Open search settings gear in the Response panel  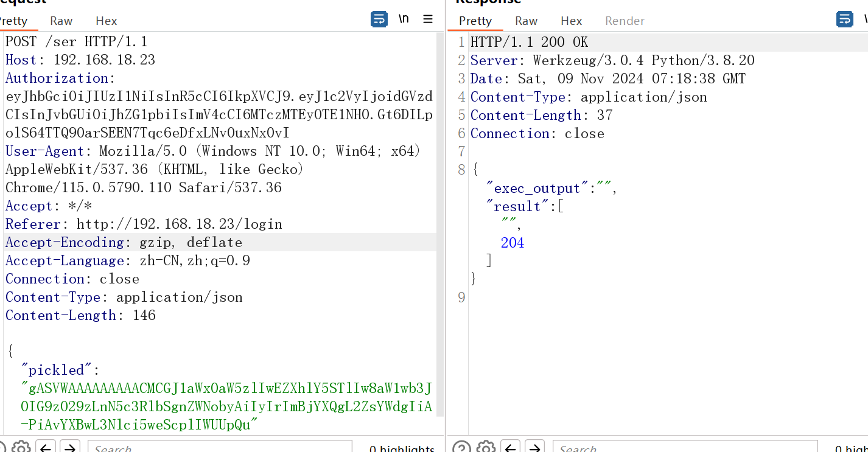[x=486, y=448]
